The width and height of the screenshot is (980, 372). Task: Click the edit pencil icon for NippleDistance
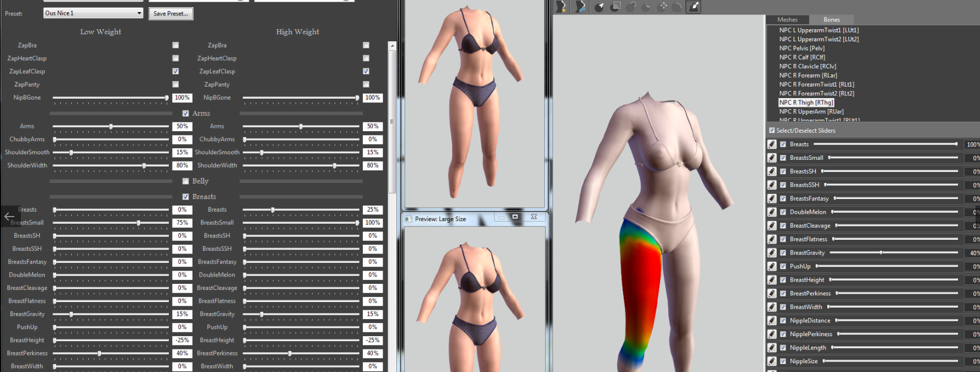[x=772, y=321]
